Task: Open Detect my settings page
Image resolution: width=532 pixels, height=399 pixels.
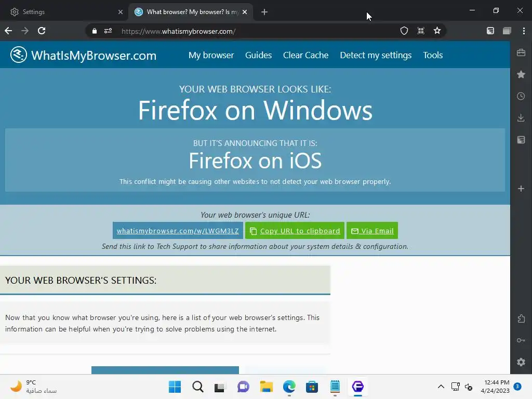Action: [x=376, y=55]
